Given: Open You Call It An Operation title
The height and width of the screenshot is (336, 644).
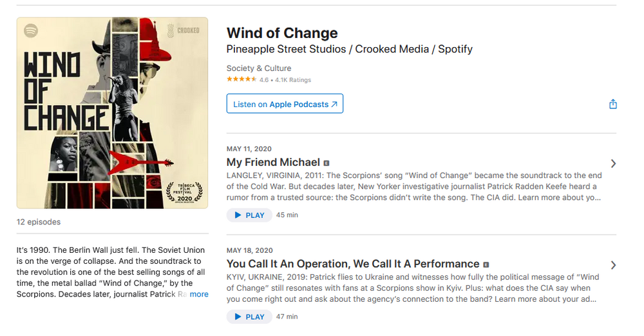Looking at the screenshot, I should [353, 264].
